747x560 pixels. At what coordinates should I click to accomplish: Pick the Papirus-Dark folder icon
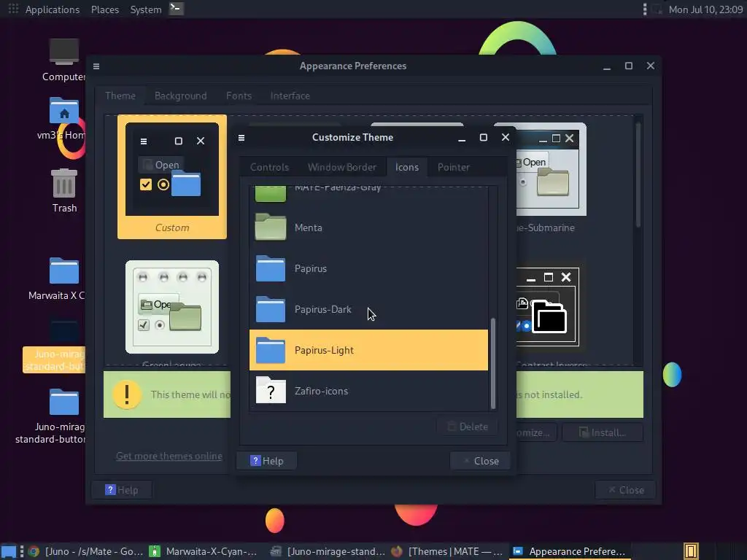[271, 309]
